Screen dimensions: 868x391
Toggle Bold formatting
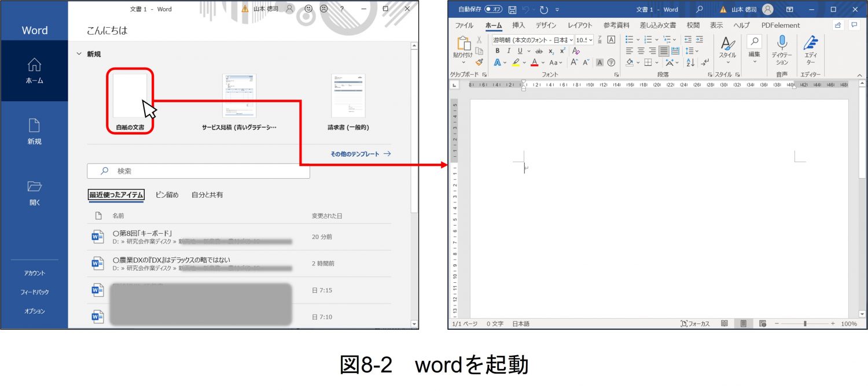click(498, 51)
